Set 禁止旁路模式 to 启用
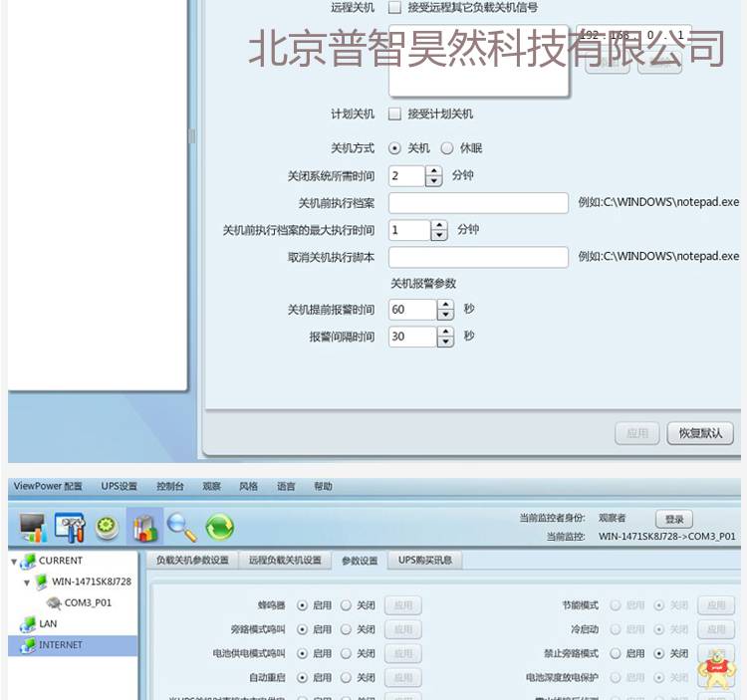Image resolution: width=747 pixels, height=700 pixels. click(x=616, y=653)
